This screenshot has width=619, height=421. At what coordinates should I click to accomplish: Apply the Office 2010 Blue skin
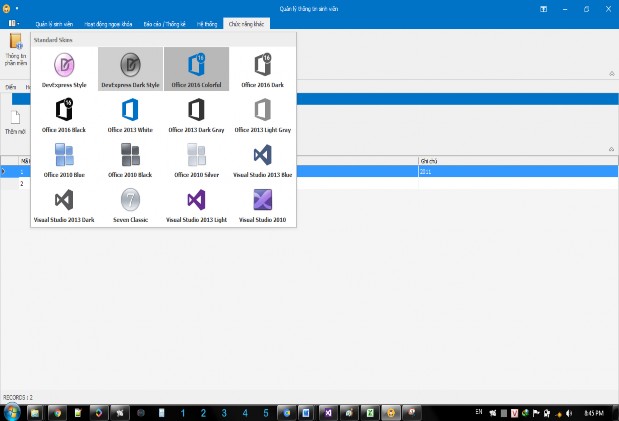click(65, 158)
